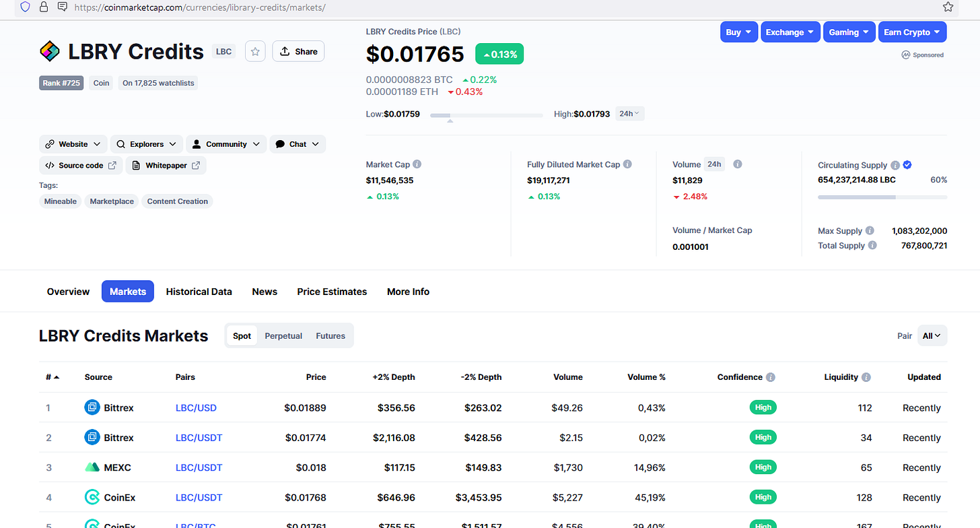Click the upward trend icon beside 0.22%

(x=465, y=80)
